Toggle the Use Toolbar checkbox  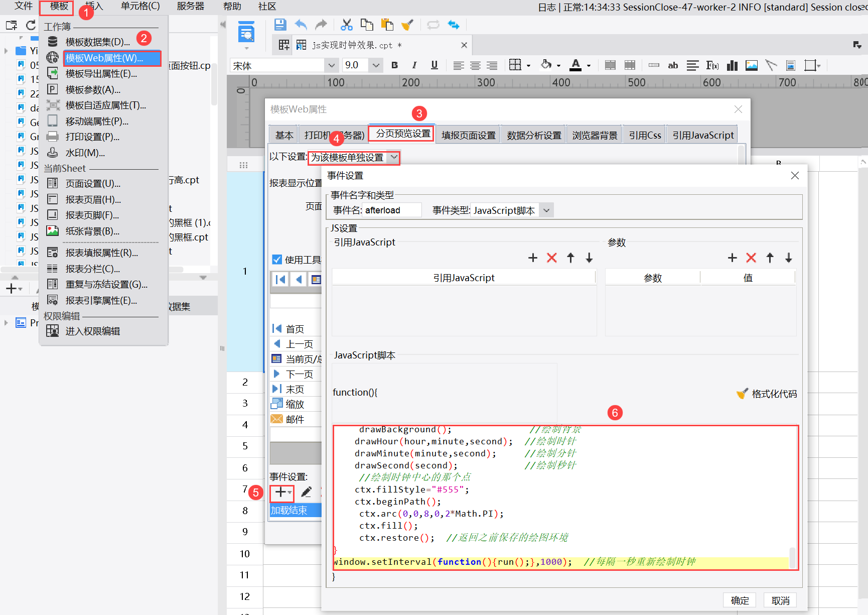pos(277,260)
